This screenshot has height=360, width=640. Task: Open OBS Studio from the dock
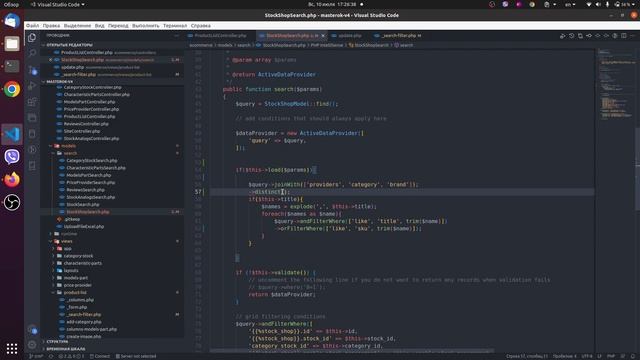(12, 202)
